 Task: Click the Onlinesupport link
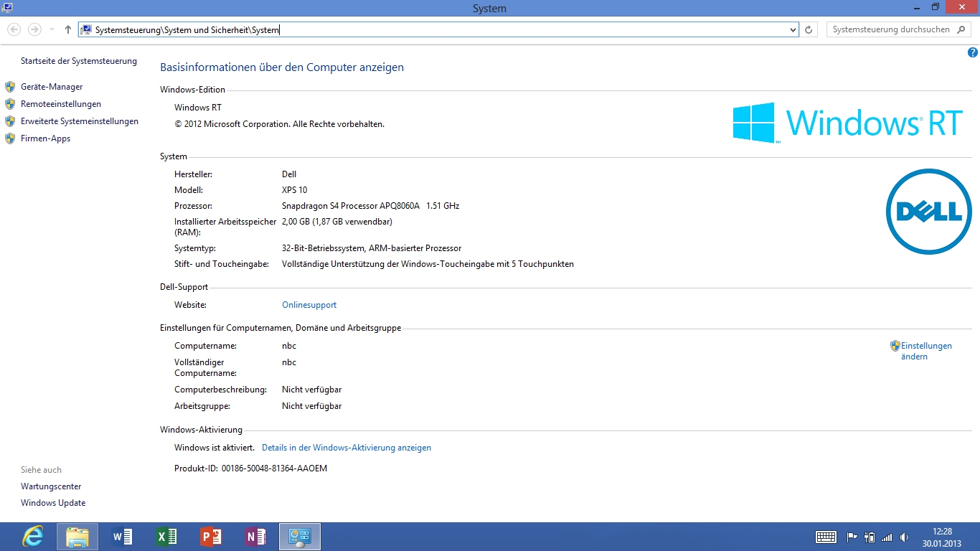click(309, 305)
